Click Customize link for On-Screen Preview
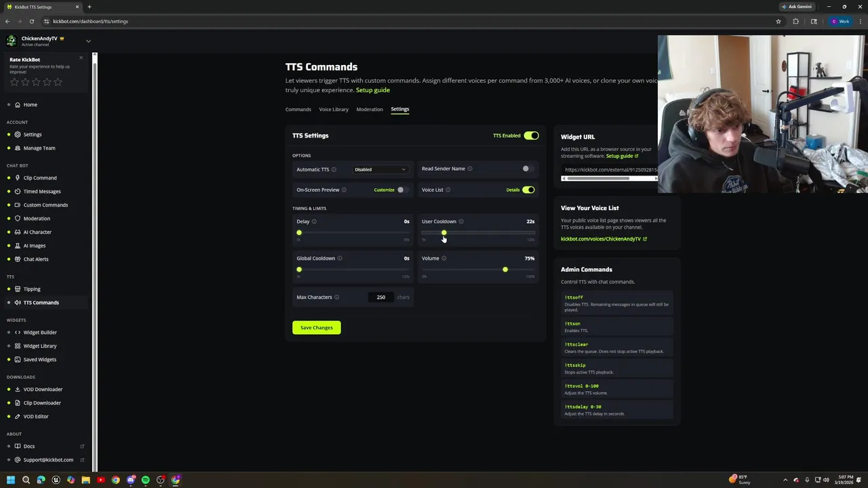 pyautogui.click(x=384, y=190)
